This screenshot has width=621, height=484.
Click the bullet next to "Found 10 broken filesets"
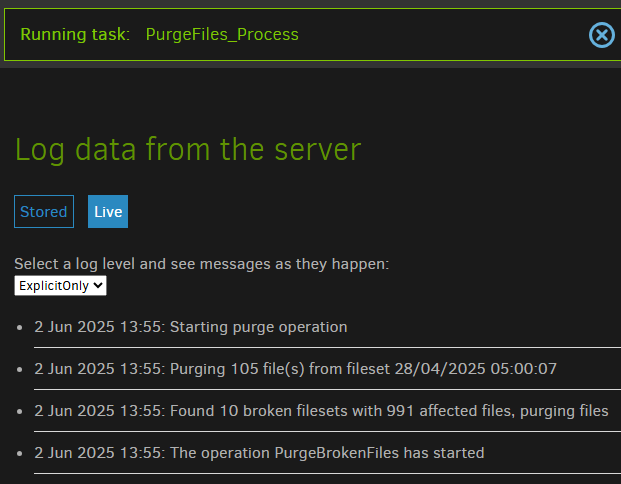point(19,412)
